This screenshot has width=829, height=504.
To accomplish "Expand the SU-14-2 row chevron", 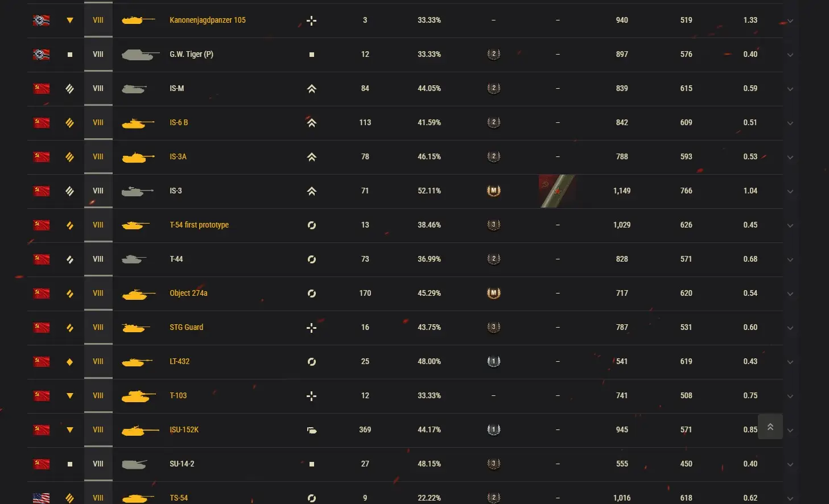I will (x=790, y=465).
